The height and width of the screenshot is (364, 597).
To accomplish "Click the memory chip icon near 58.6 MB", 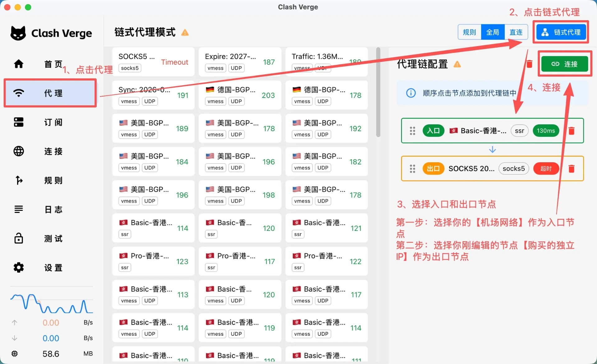I will coord(15,353).
